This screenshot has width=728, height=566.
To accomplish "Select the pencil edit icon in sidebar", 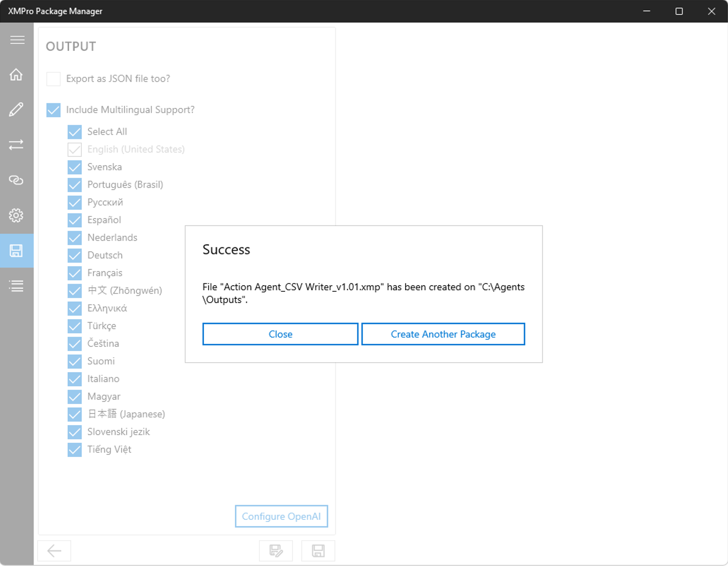I will (17, 110).
